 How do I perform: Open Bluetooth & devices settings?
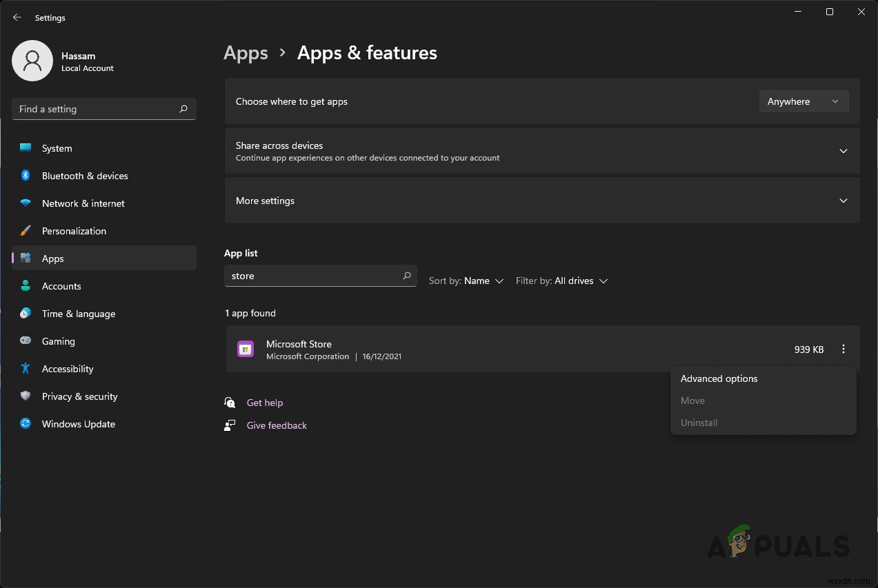click(84, 175)
